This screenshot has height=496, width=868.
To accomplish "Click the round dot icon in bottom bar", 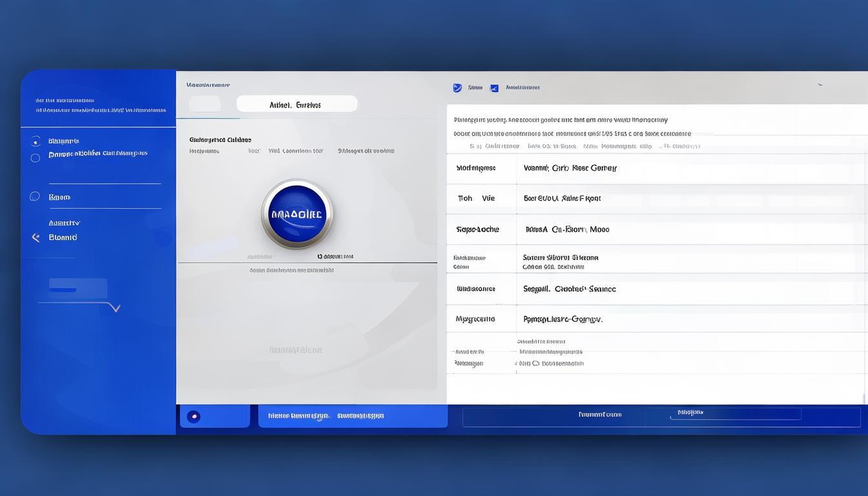I will [194, 417].
